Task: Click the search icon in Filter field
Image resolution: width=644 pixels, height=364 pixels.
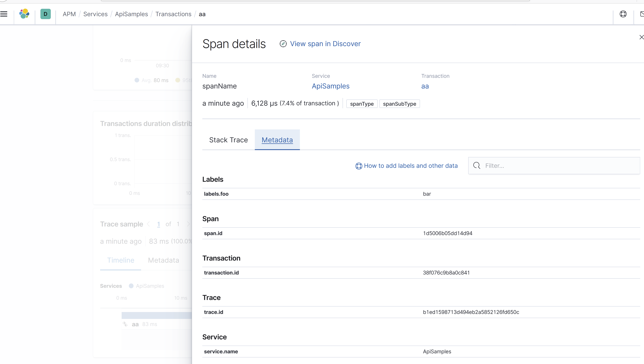Action: [x=477, y=166]
